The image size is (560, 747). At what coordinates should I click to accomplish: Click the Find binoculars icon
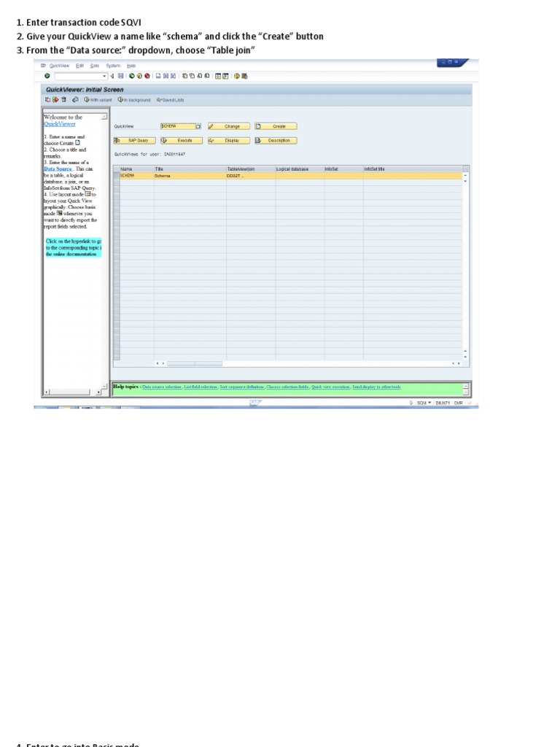coord(166,76)
